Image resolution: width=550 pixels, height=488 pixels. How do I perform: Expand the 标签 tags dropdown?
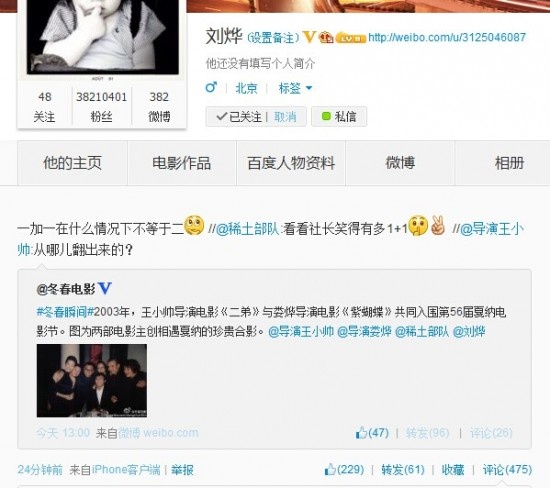295,88
